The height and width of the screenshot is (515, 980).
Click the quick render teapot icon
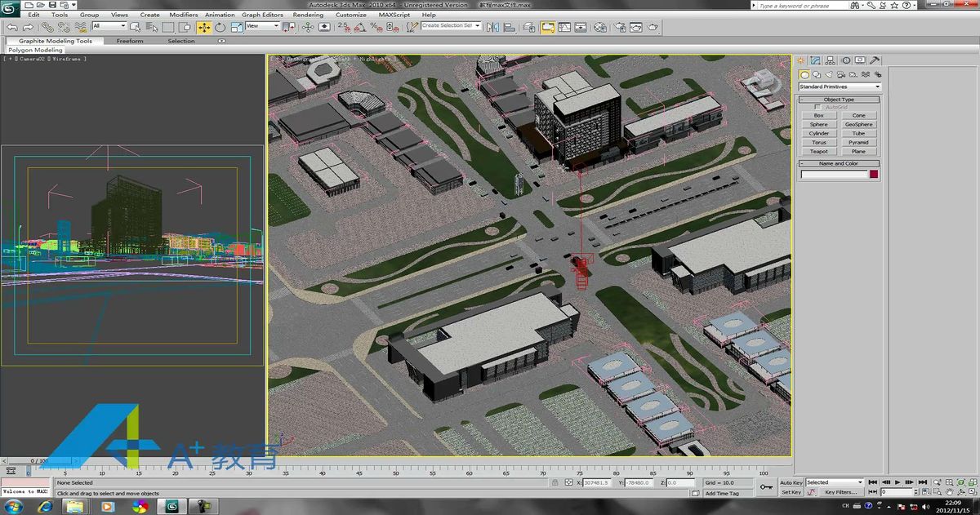[653, 27]
